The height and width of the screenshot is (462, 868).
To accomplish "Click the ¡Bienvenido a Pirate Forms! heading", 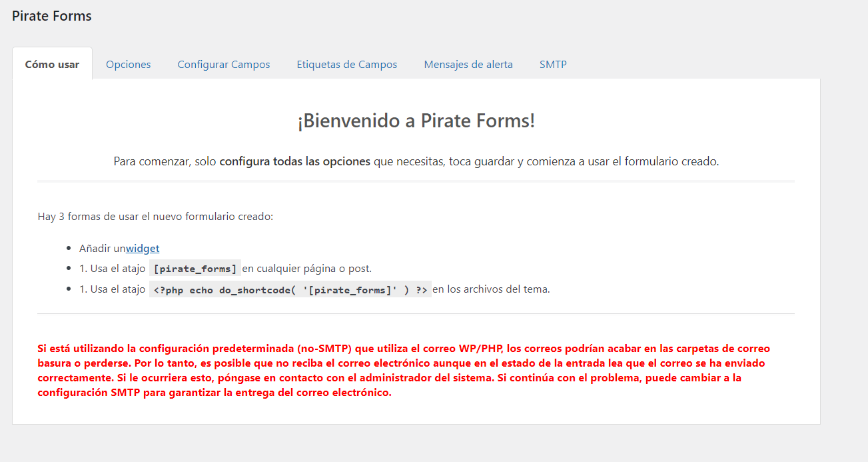I will coord(416,121).
